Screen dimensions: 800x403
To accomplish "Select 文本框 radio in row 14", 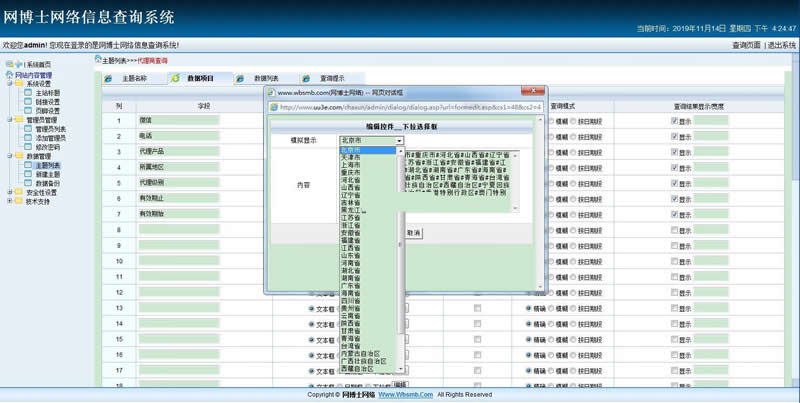I will click(x=311, y=324).
